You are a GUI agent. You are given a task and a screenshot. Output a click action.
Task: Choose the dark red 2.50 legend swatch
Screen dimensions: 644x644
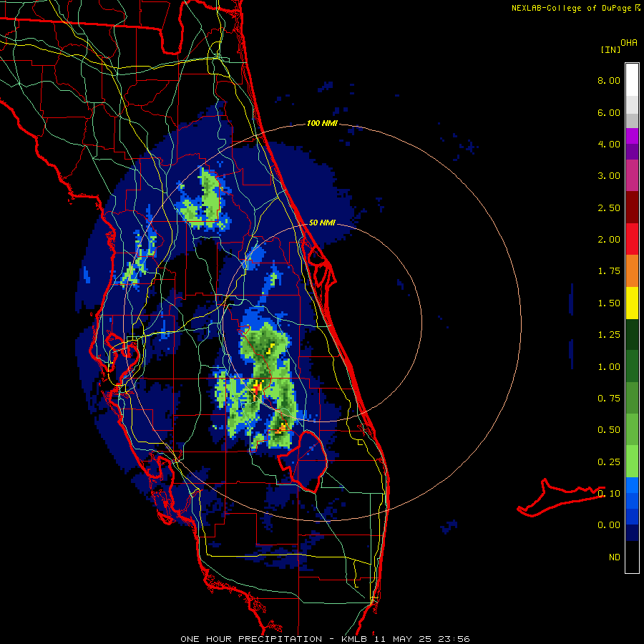click(x=632, y=208)
